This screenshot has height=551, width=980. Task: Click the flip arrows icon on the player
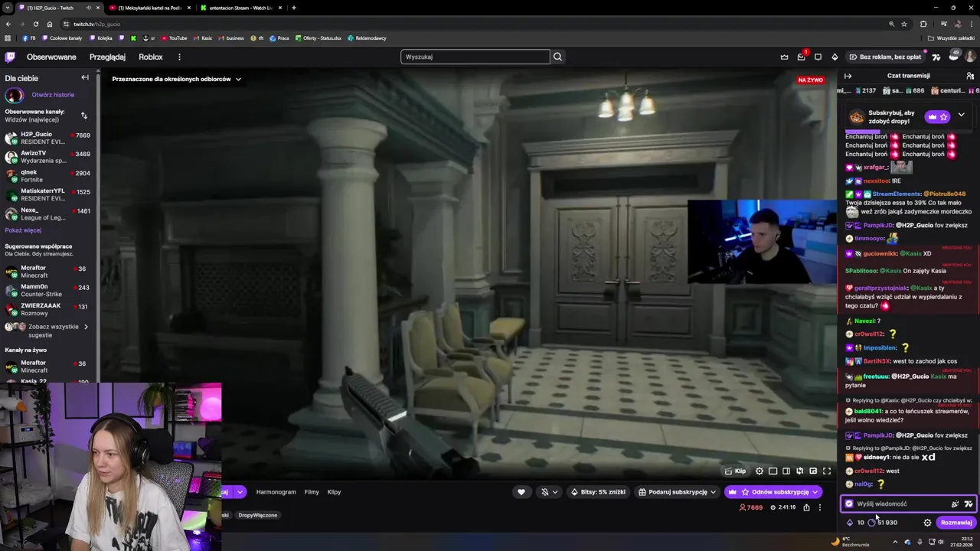pyautogui.click(x=799, y=471)
